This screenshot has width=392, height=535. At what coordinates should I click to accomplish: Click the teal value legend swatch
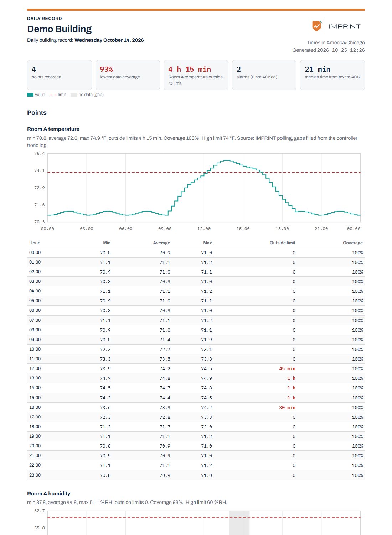tap(30, 95)
